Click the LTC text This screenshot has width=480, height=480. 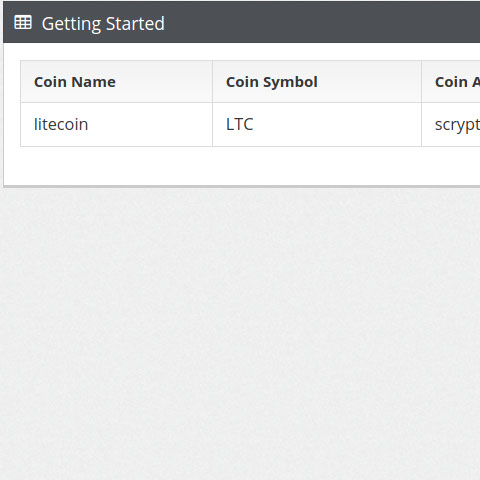coord(240,124)
